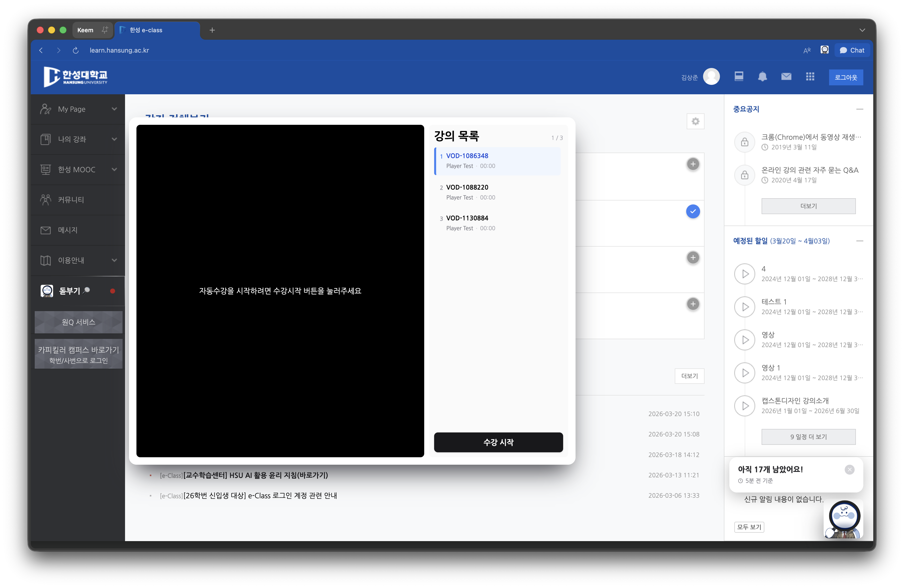Open the notifications bell icon
Screen dimensions: 904x588
(763, 77)
